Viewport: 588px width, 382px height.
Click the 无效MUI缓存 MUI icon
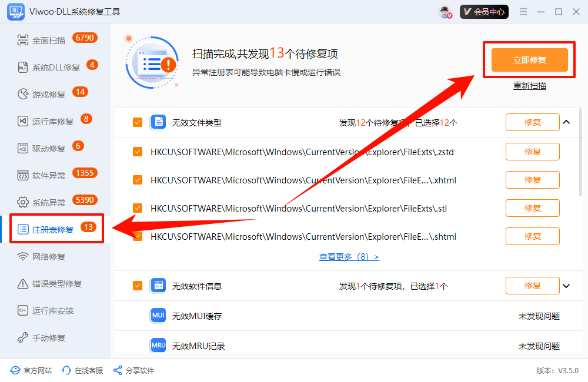pyautogui.click(x=158, y=316)
